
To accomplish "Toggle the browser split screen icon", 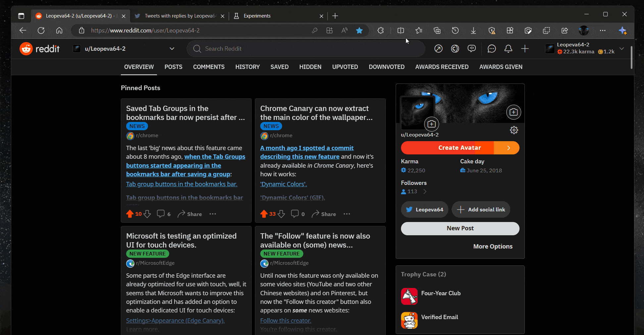I will (x=401, y=30).
